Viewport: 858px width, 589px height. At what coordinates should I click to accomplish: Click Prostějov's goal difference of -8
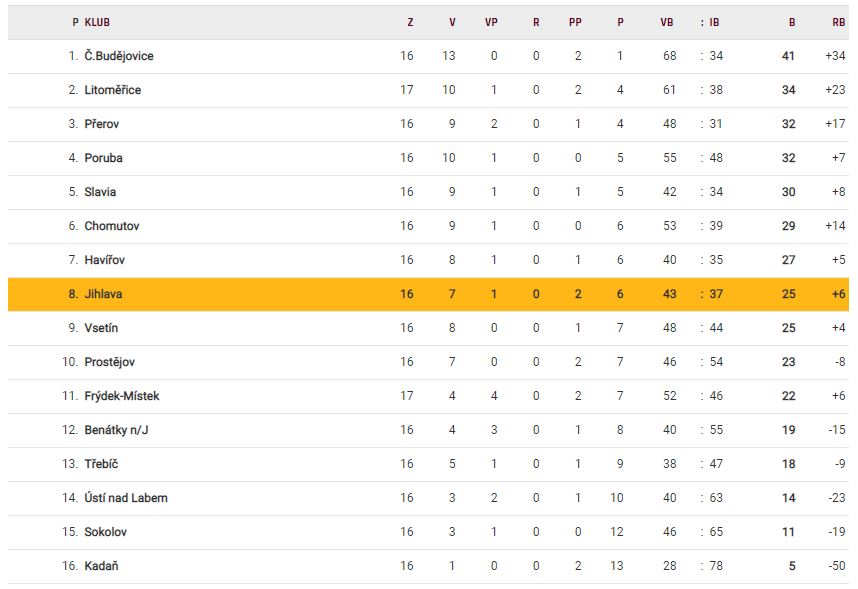tap(839, 362)
